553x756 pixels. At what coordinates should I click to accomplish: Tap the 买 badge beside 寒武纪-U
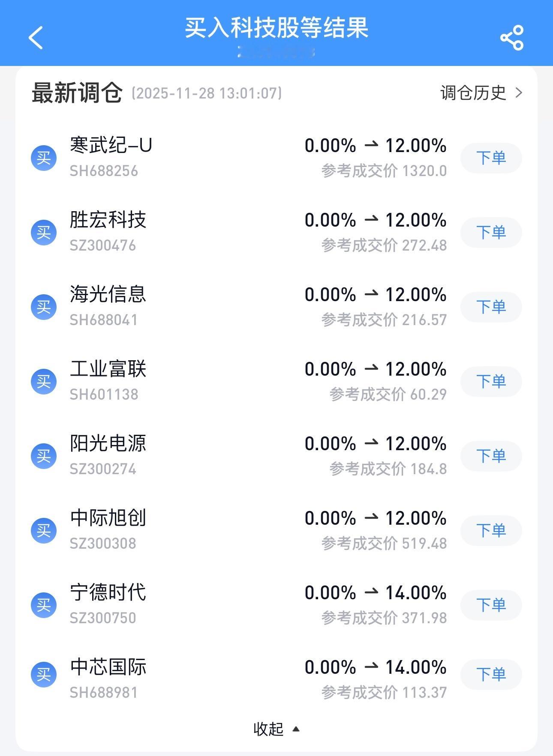point(44,158)
